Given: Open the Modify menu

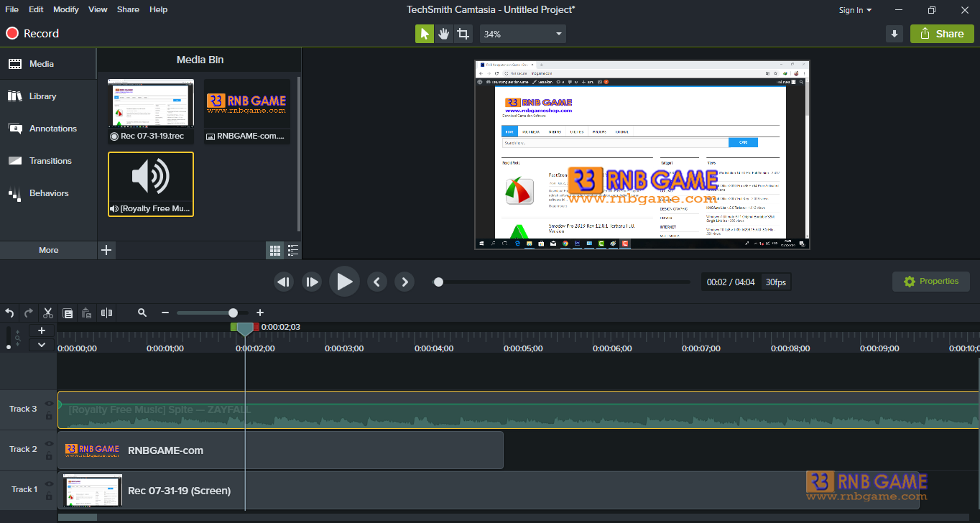Looking at the screenshot, I should pos(66,9).
